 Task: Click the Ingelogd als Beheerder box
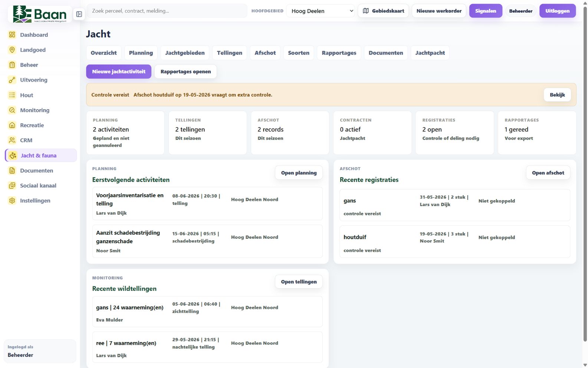[x=40, y=351]
